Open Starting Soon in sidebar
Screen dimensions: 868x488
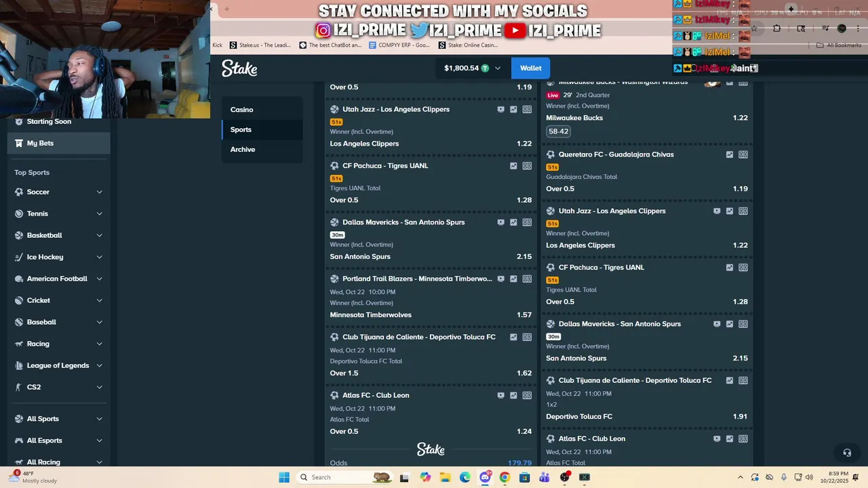pos(59,121)
